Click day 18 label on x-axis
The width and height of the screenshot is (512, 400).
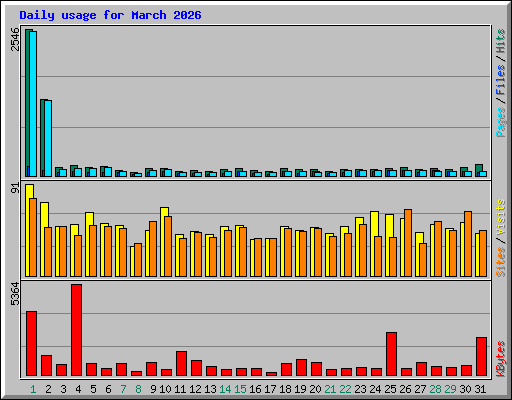coord(285,389)
